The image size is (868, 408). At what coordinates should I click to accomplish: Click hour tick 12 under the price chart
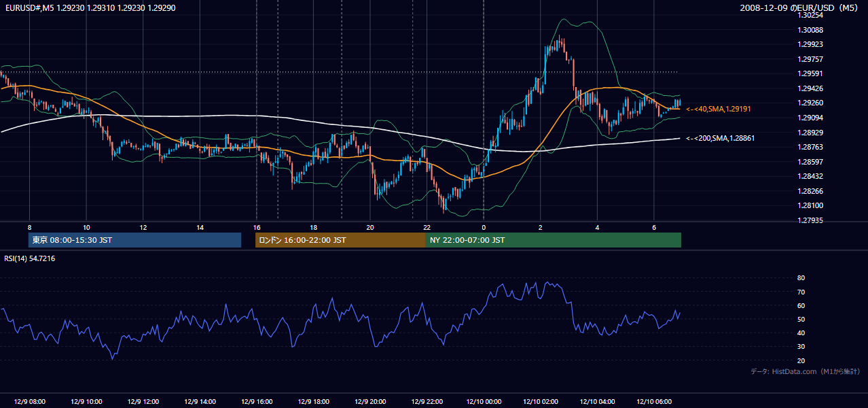[x=143, y=228]
